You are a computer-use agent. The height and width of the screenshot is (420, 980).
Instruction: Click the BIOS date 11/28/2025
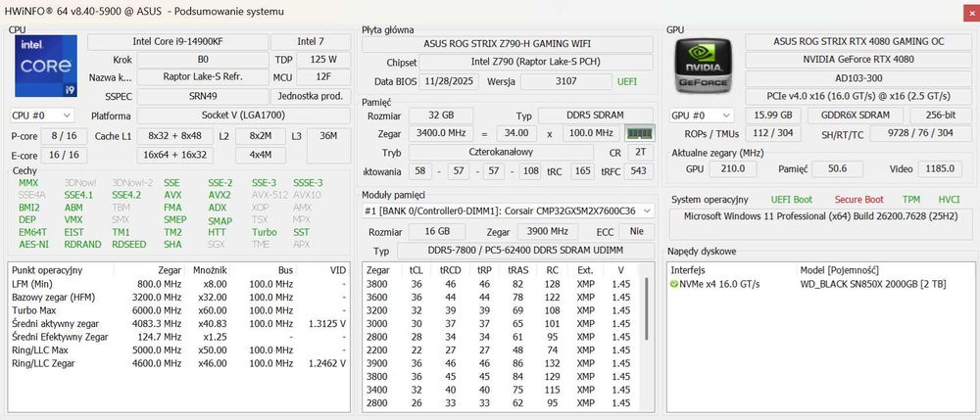click(451, 82)
